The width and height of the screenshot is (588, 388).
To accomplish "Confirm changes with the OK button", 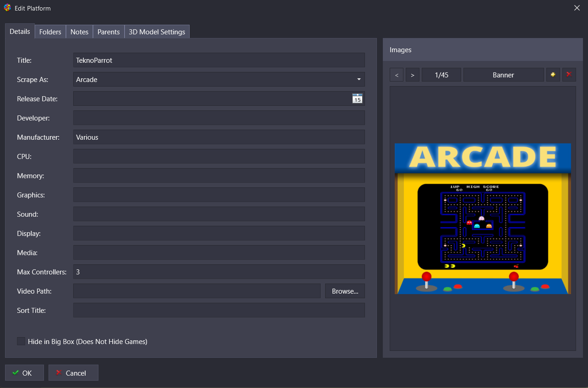I will pyautogui.click(x=24, y=373).
